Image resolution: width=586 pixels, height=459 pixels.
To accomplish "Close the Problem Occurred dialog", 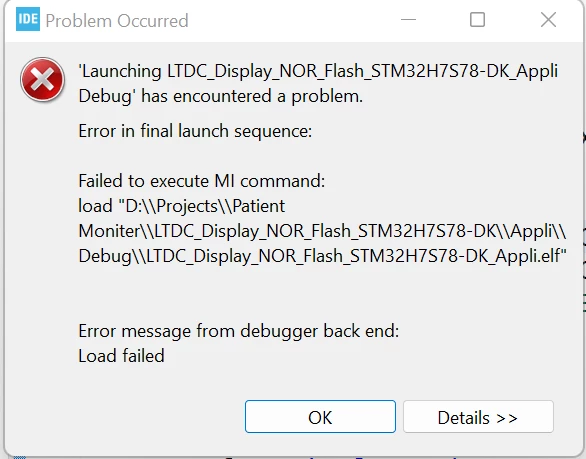I will point(548,19).
